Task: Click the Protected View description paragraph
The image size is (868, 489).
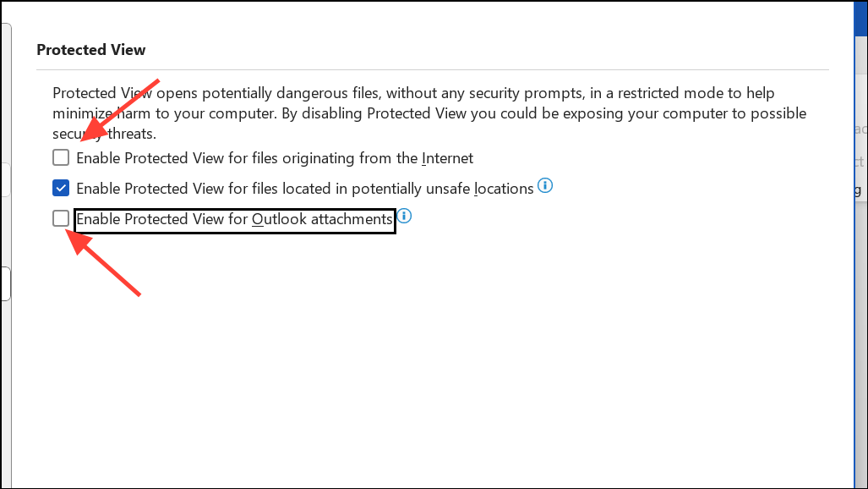Action: [429, 113]
